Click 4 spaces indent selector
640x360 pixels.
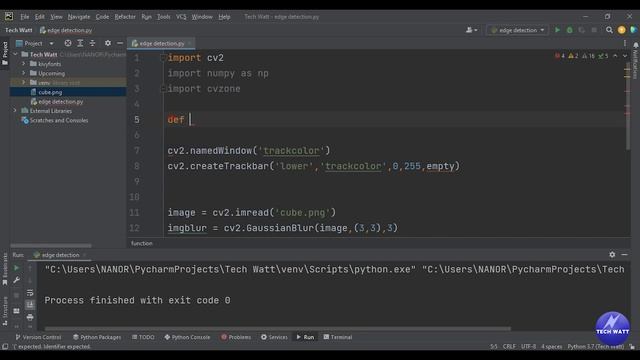(x=552, y=347)
